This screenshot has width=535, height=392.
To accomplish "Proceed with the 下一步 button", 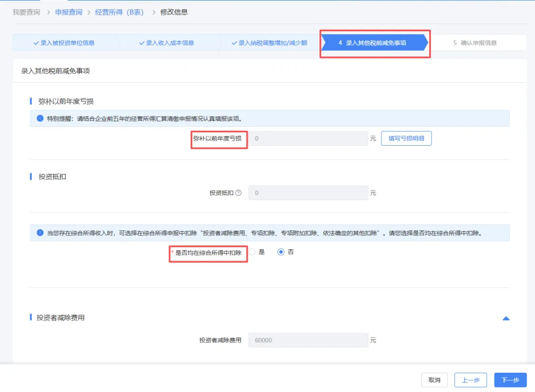I will click(510, 380).
